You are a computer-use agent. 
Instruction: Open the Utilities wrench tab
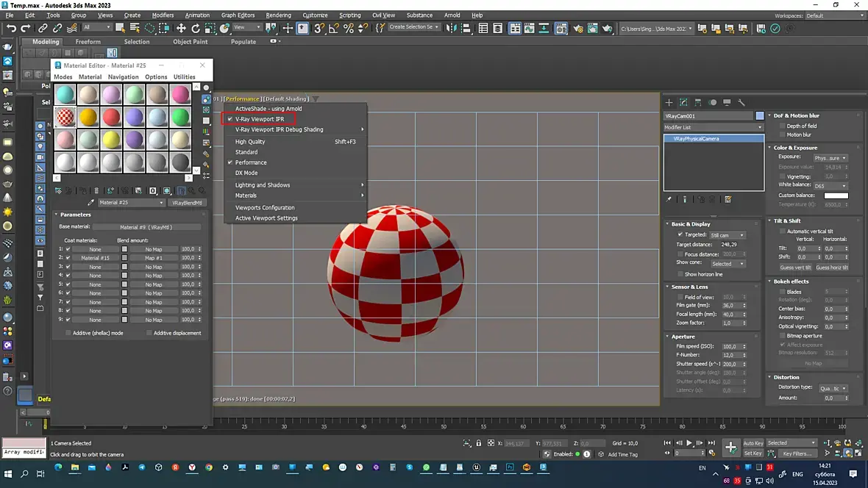point(741,102)
